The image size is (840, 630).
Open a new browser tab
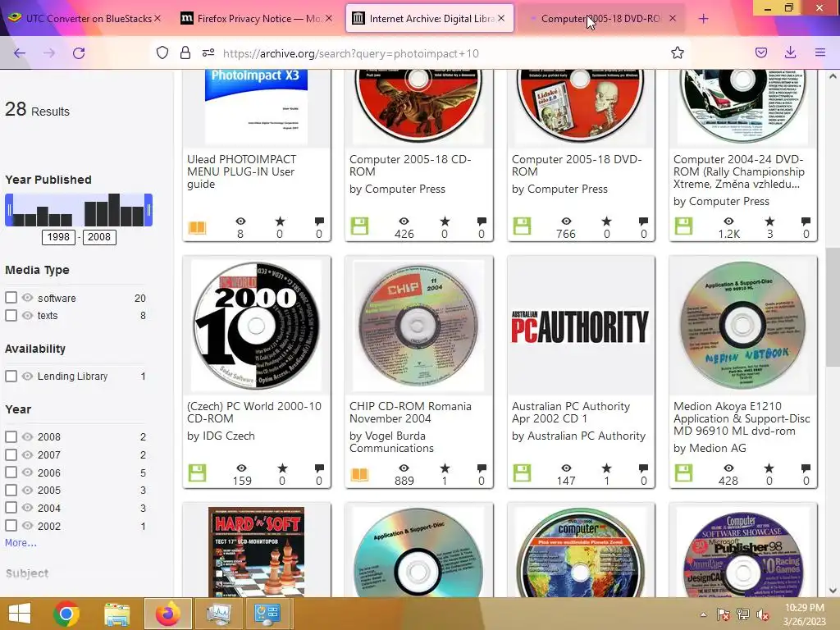pos(703,19)
